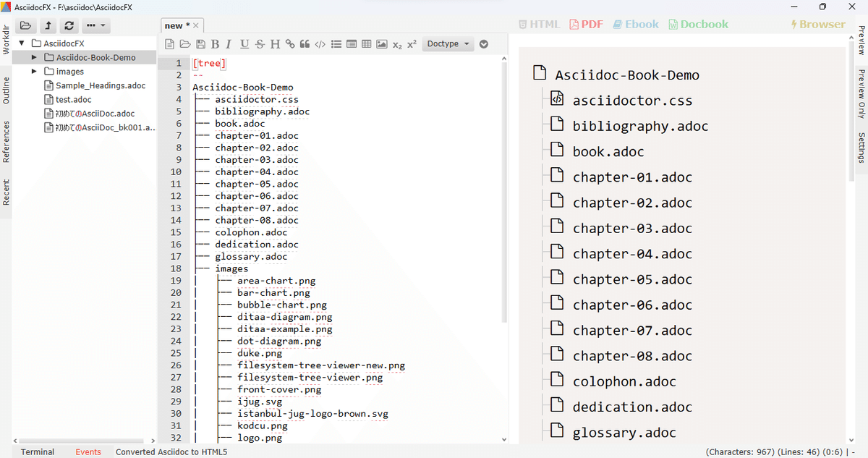
Task: Export the document as Ebook
Action: coord(635,24)
